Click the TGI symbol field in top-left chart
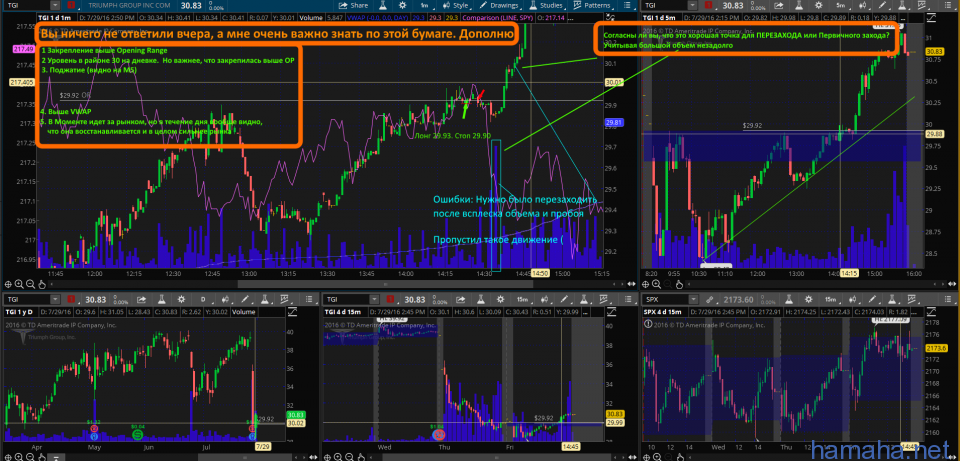The width and height of the screenshot is (960, 461). [28, 6]
